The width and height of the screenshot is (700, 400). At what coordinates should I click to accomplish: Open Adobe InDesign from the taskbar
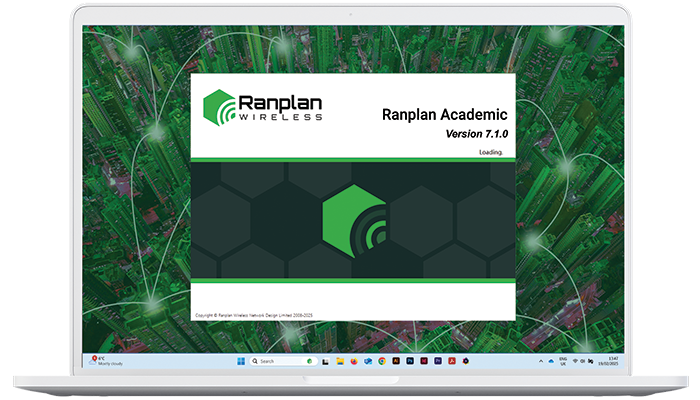point(424,361)
